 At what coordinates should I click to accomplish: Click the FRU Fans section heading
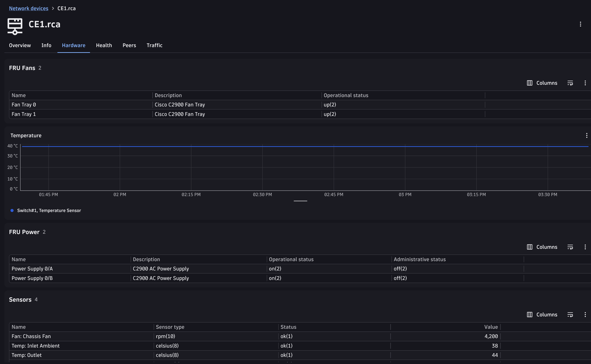click(x=22, y=68)
